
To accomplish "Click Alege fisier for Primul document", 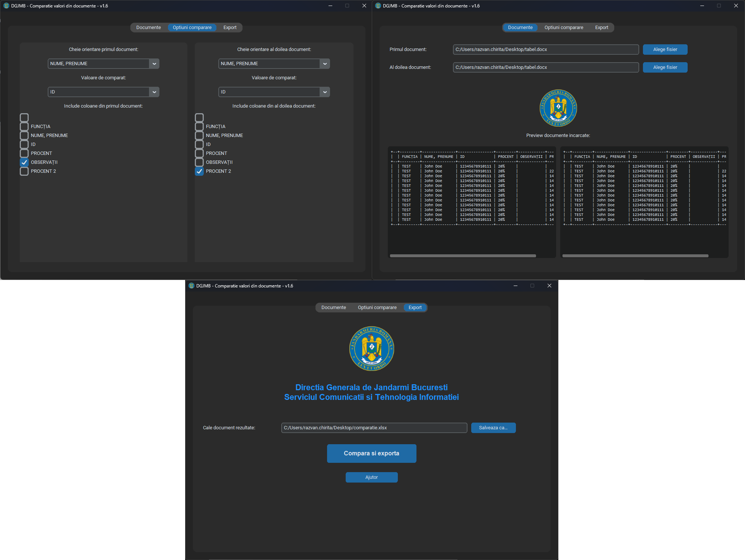I will (x=665, y=50).
